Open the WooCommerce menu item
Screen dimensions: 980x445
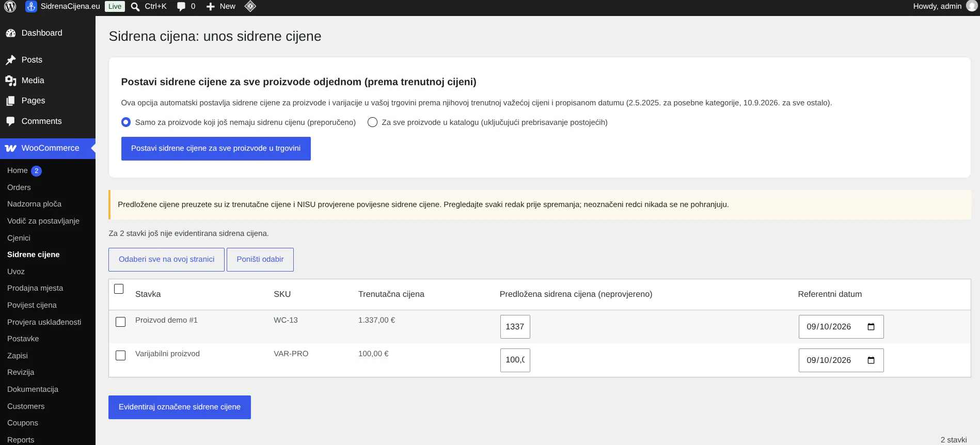[x=48, y=148]
